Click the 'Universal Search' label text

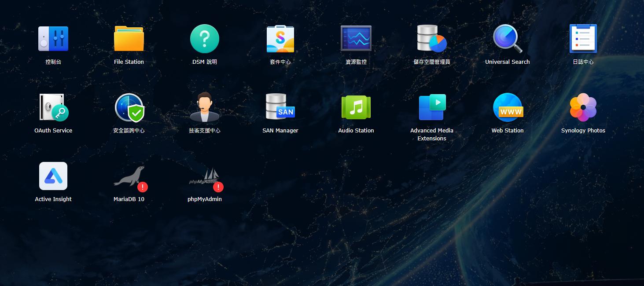(508, 62)
